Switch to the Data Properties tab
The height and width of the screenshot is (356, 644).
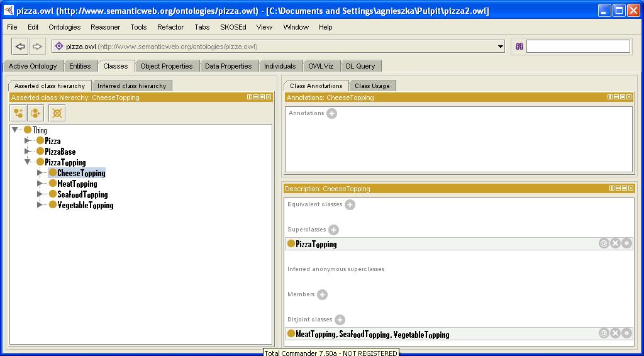(228, 66)
